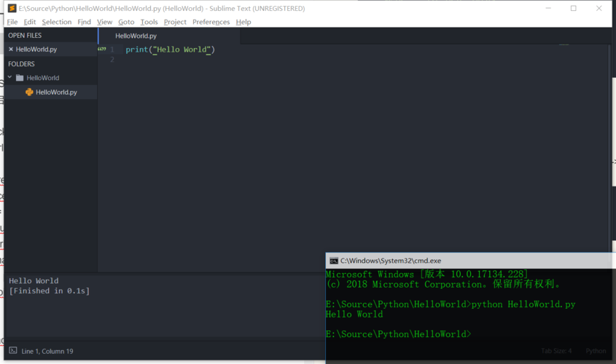This screenshot has width=616, height=364.
Task: Click the Python file icon beside HelloWorld.py
Action: (x=29, y=92)
